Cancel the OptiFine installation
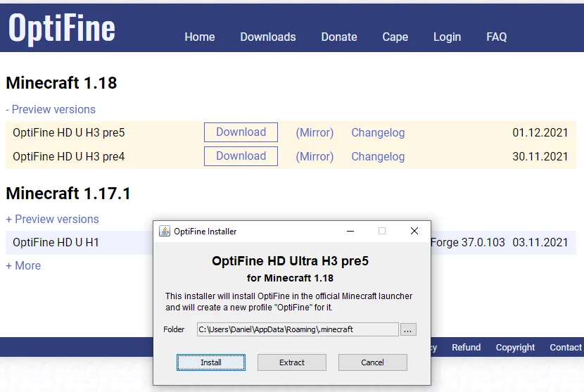This screenshot has height=392, width=584. click(x=372, y=362)
